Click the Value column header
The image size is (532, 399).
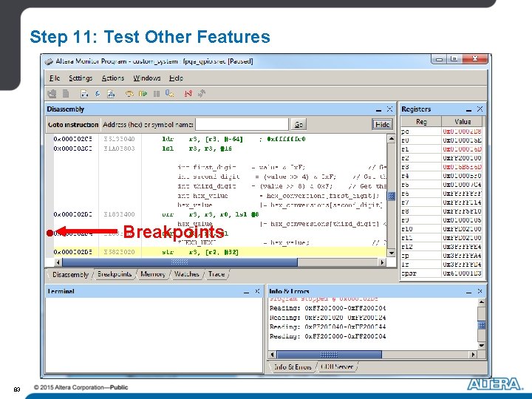(x=462, y=121)
